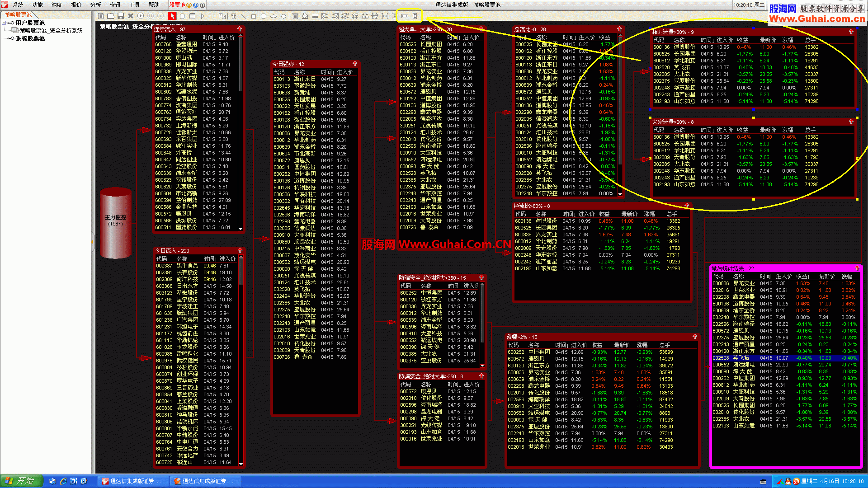This screenshot has width=868, height=488.
Task: Open the red 股票池 menu item
Action: point(177,5)
